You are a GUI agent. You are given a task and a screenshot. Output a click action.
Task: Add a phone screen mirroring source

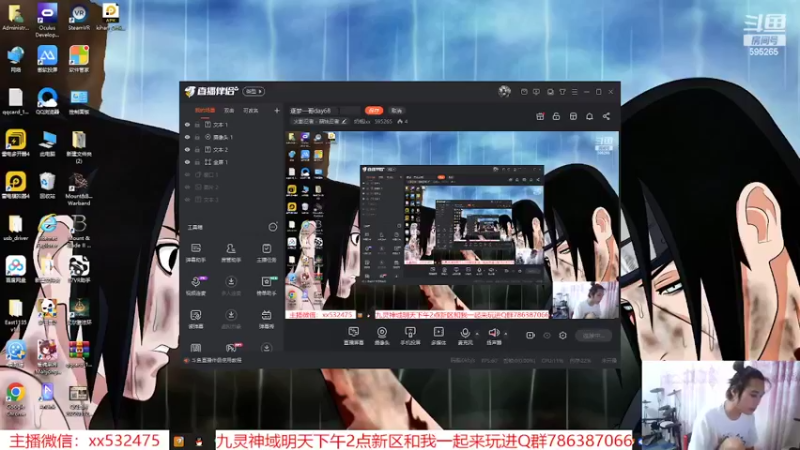point(410,336)
